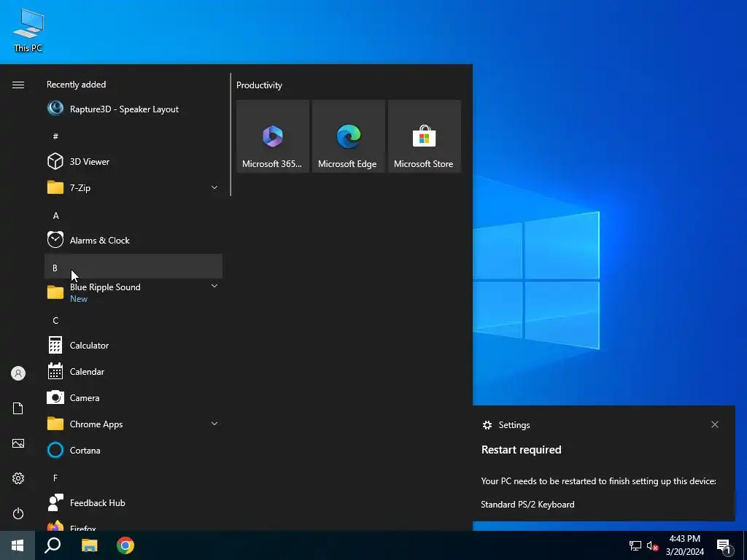The height and width of the screenshot is (560, 747).
Task: Click the Chrome Apps folder
Action: pos(133,424)
